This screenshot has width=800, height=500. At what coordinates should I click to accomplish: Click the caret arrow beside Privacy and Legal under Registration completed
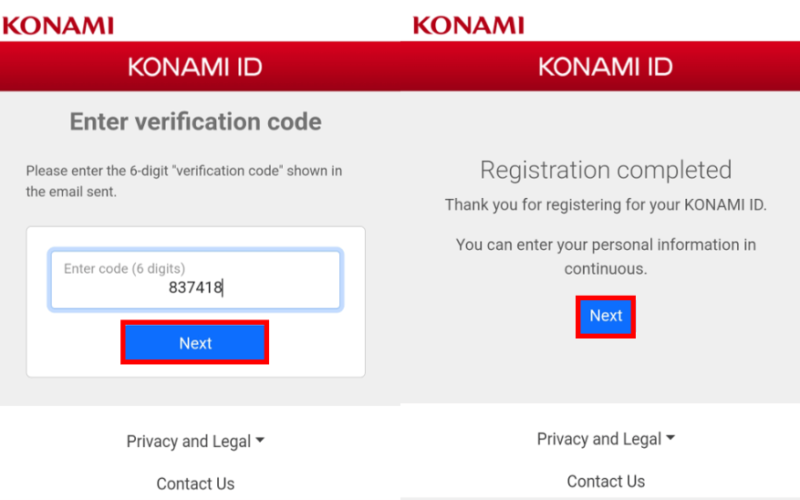click(x=670, y=437)
